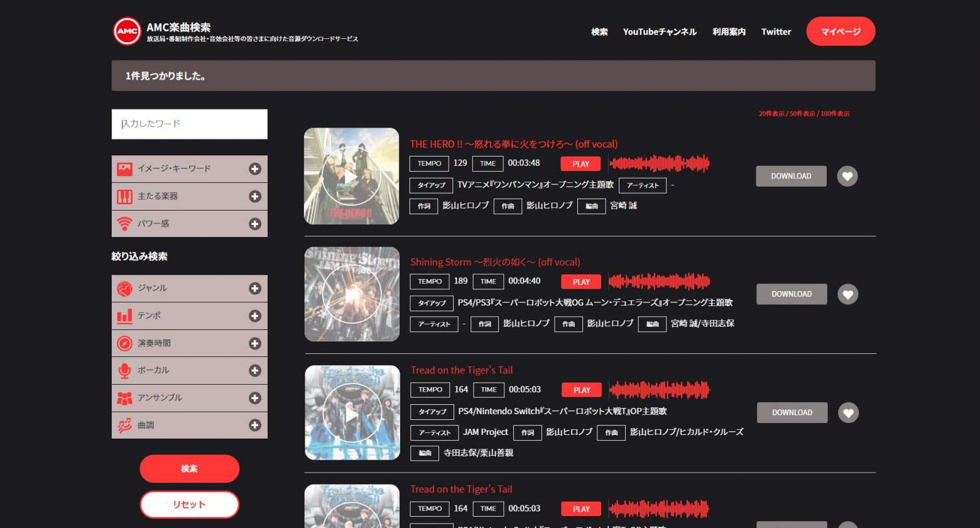
Task: Click first Tread on the Tiger's Tail thumbnail
Action: 352,412
